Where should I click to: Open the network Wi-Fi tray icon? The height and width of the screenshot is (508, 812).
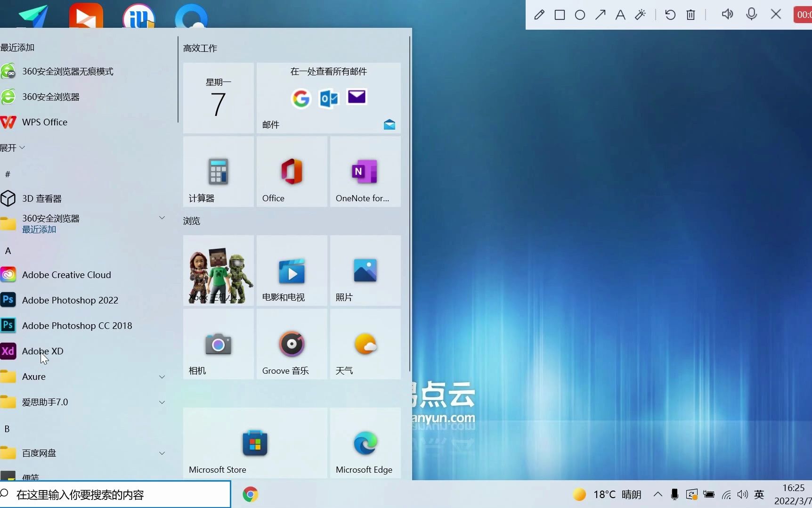pos(726,494)
